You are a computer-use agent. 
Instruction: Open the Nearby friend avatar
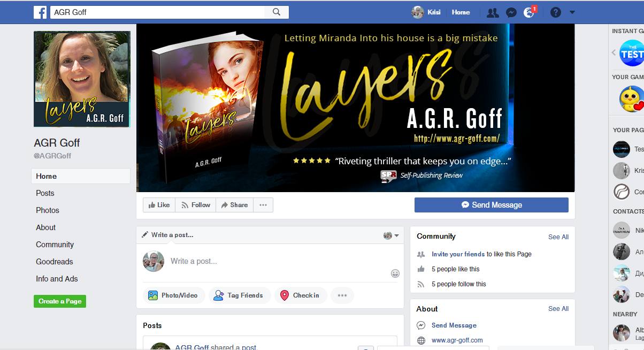(x=622, y=333)
